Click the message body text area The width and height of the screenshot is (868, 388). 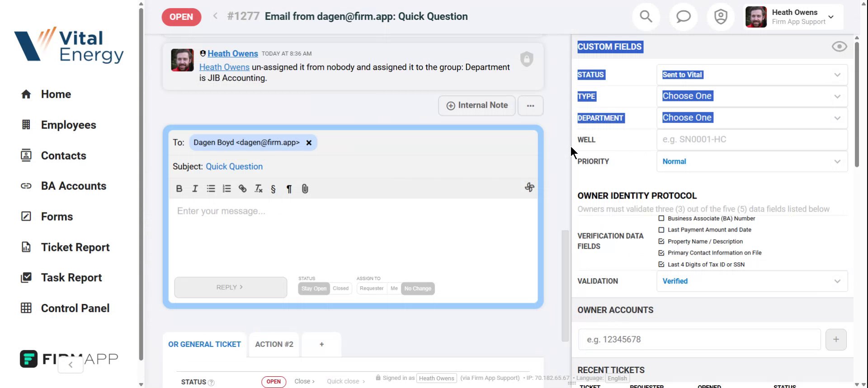353,235
